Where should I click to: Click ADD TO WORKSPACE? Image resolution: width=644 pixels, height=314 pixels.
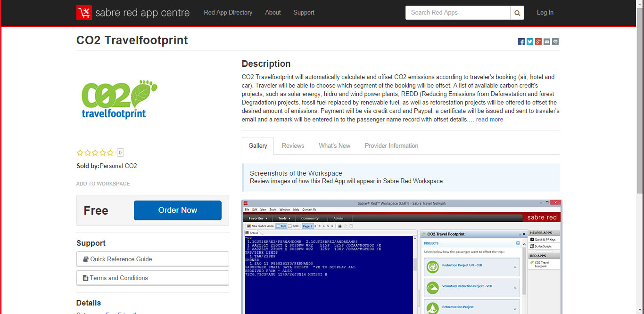coord(103,184)
